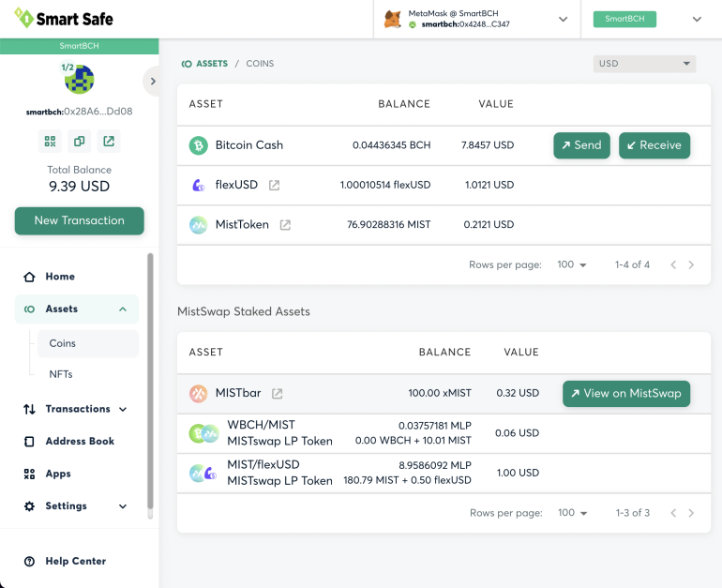Click the 76.90288316 MIST balance

click(388, 225)
